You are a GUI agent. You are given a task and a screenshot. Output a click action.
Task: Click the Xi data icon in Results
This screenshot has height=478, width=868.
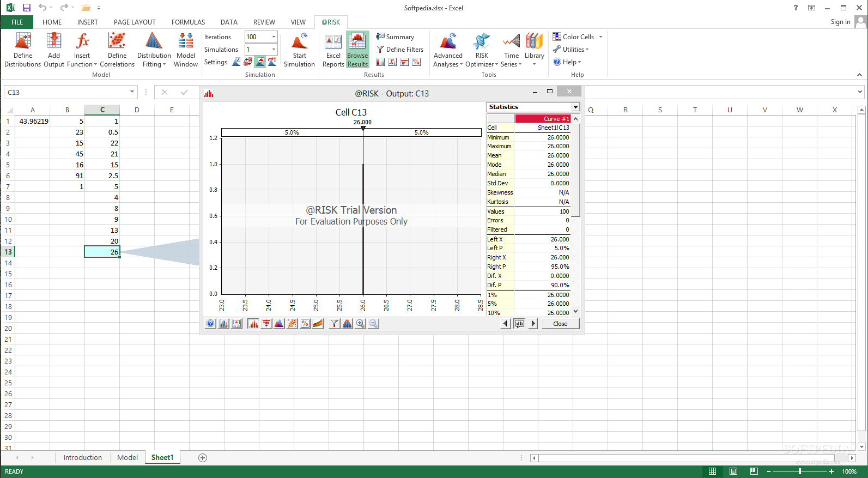(x=392, y=62)
